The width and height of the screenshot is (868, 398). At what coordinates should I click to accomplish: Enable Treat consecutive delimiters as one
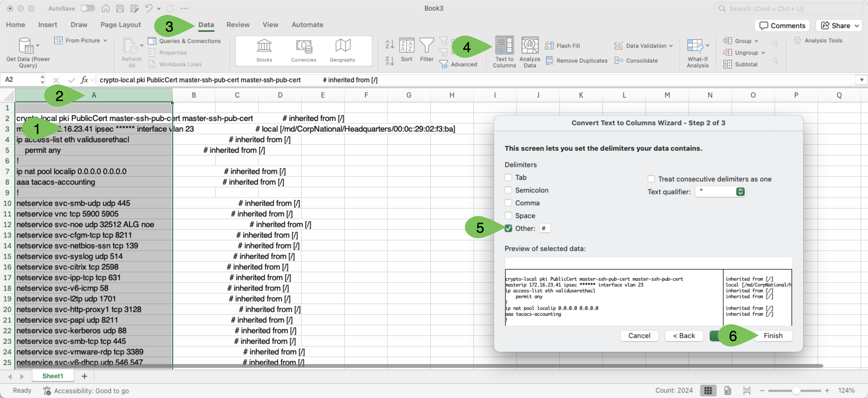tap(651, 179)
